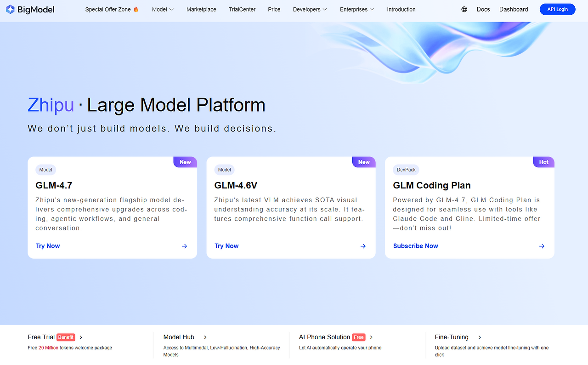The width and height of the screenshot is (588, 365).
Task: Open the Special Offer Zone menu item
Action: 112,9
